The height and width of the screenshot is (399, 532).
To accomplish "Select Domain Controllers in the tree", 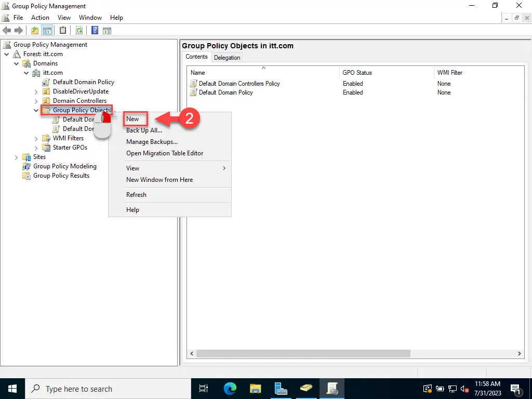I will (79, 101).
